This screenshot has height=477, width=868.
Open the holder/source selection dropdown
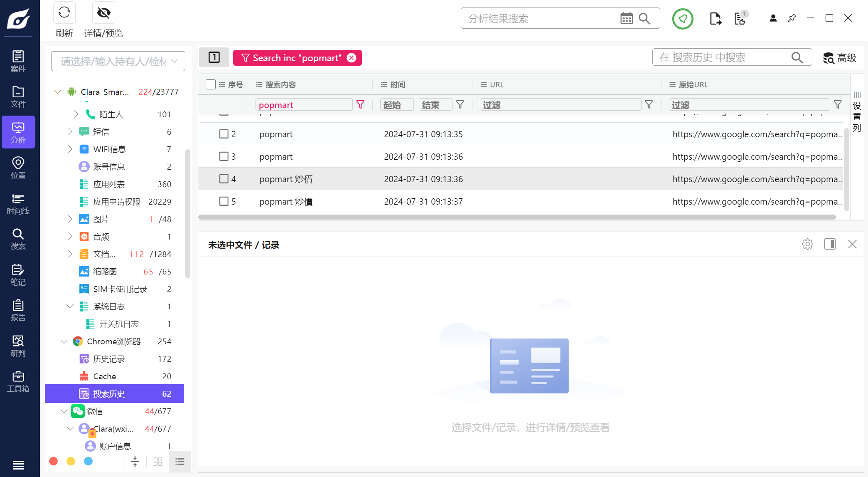(118, 62)
